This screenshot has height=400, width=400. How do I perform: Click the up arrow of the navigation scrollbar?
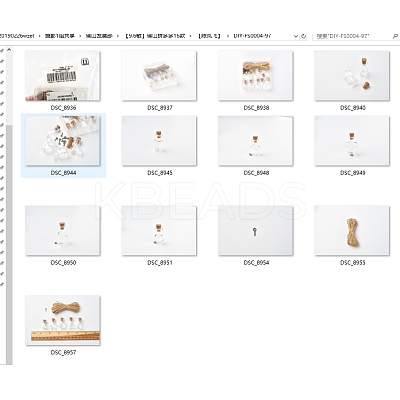coord(9,50)
